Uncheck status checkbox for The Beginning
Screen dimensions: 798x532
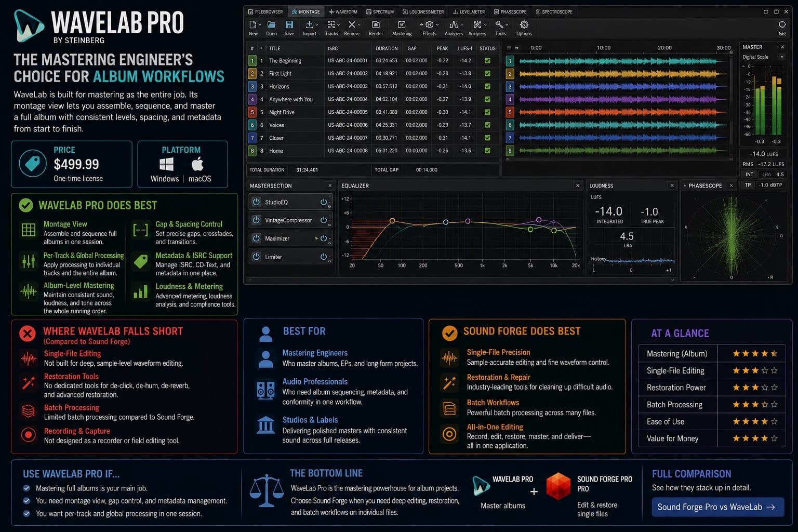(x=487, y=61)
